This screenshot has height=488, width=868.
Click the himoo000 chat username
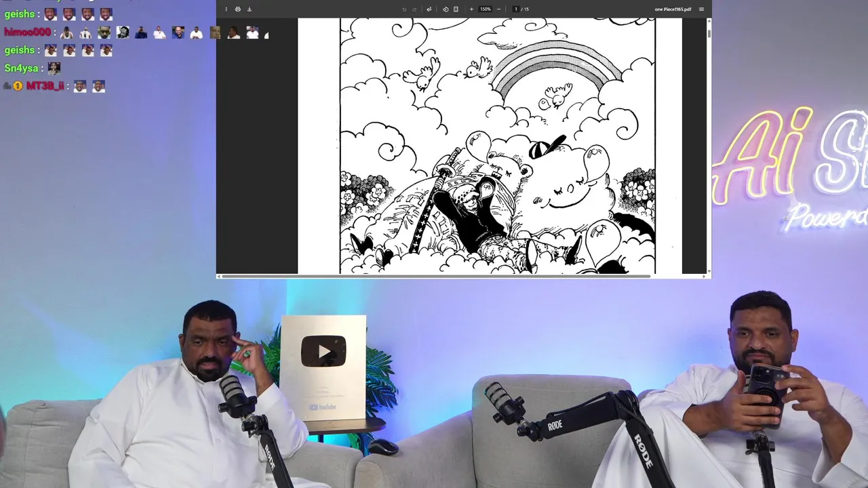coord(27,32)
